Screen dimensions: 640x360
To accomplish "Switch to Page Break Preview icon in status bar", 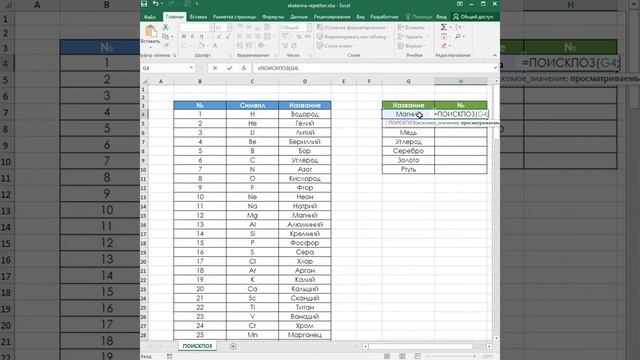I will (x=417, y=356).
